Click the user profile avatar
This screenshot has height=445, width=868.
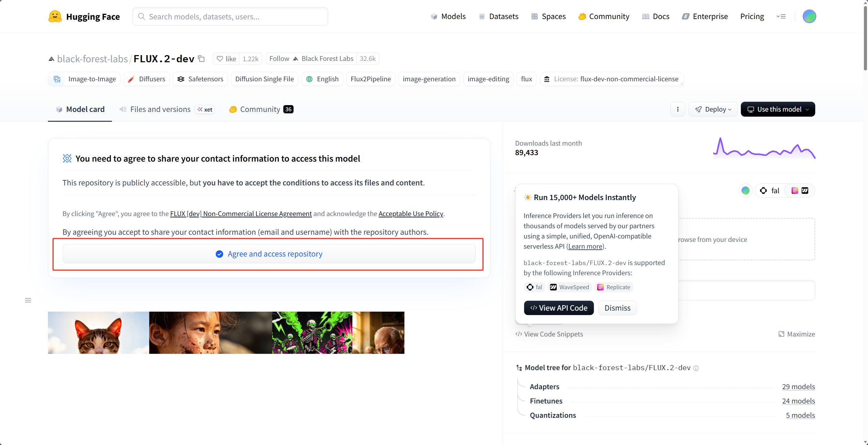pyautogui.click(x=809, y=16)
